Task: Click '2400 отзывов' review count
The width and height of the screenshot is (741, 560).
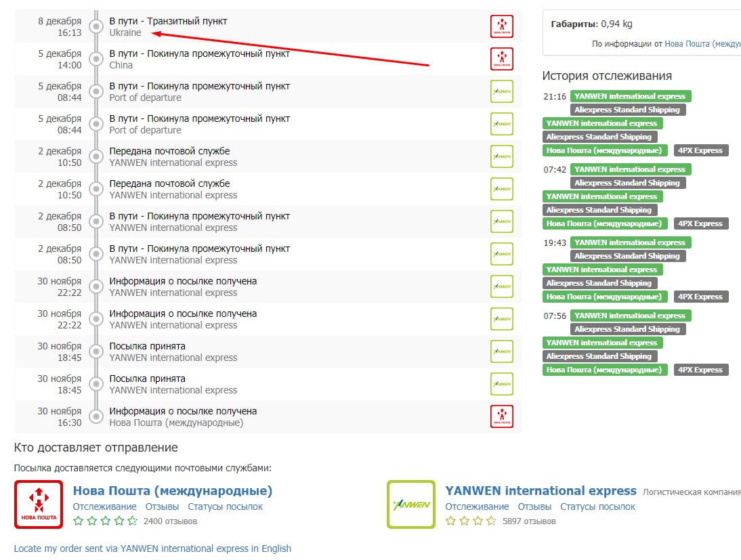Action: (x=170, y=521)
